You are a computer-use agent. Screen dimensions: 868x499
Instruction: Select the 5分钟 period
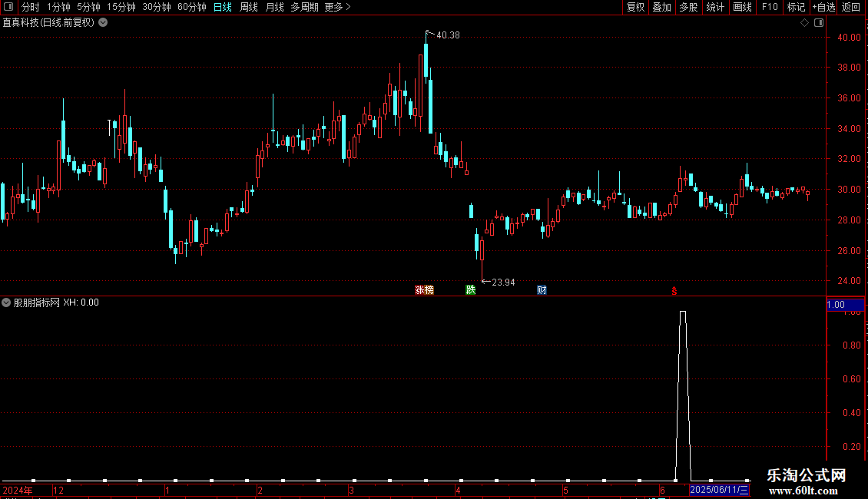(88, 7)
